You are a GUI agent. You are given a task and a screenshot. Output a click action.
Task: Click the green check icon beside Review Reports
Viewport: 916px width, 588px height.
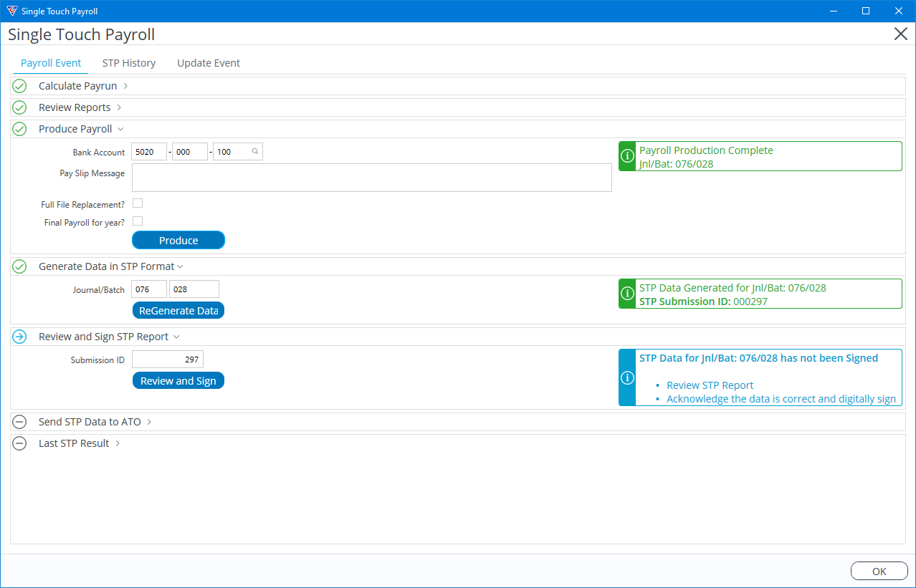[19, 107]
